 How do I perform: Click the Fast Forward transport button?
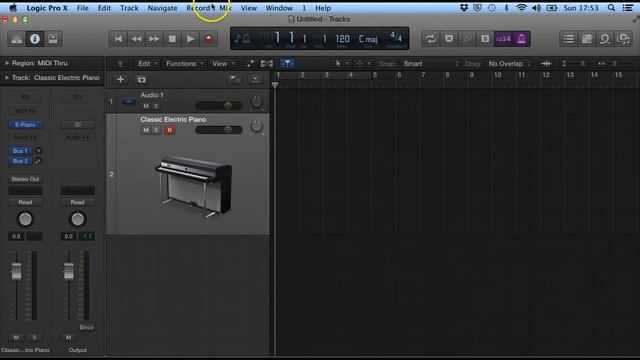pyautogui.click(x=154, y=39)
